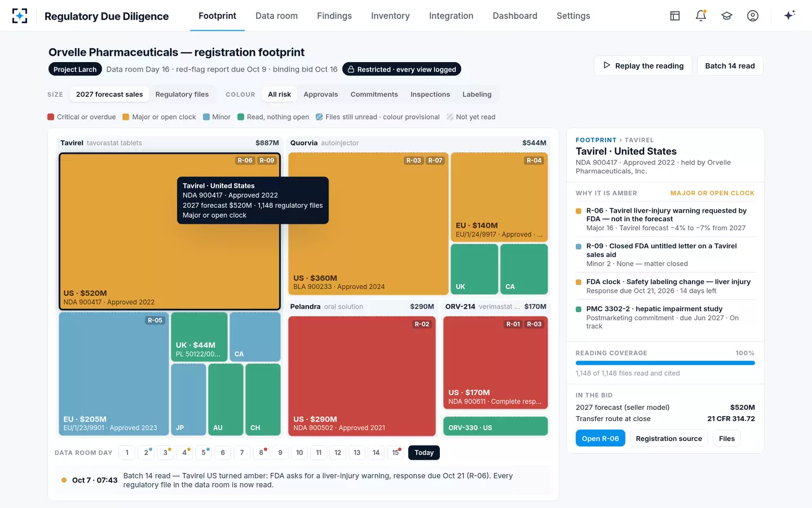The width and height of the screenshot is (812, 508).
Task: Size by Regulatory files
Action: 182,94
